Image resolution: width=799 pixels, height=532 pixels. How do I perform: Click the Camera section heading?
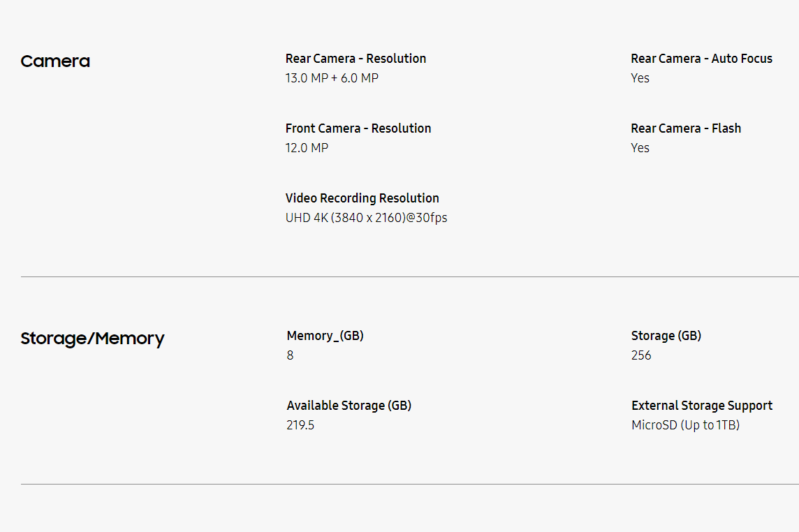coord(55,61)
